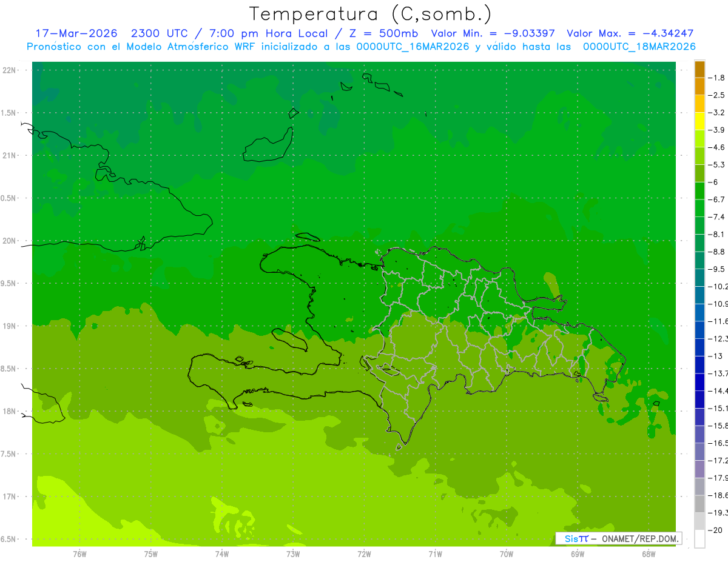Click teal swatch between -8.8 and -9.5

[x=699, y=261]
